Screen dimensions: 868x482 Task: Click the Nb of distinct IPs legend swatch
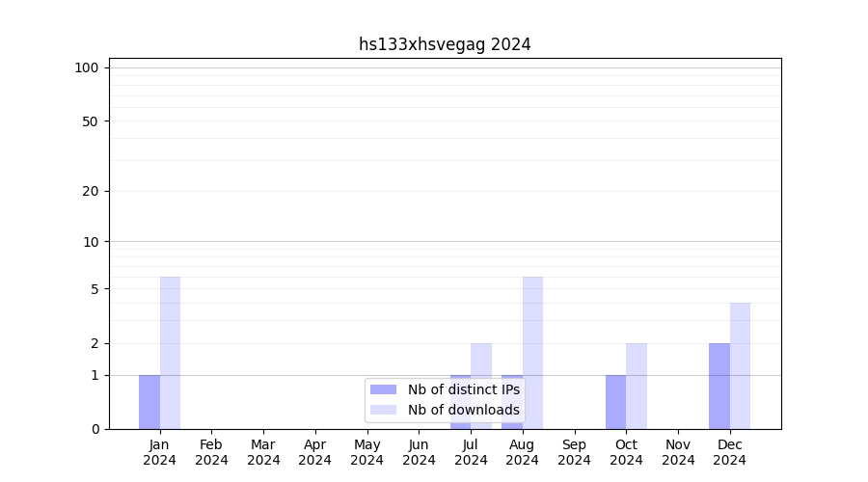[x=383, y=389]
